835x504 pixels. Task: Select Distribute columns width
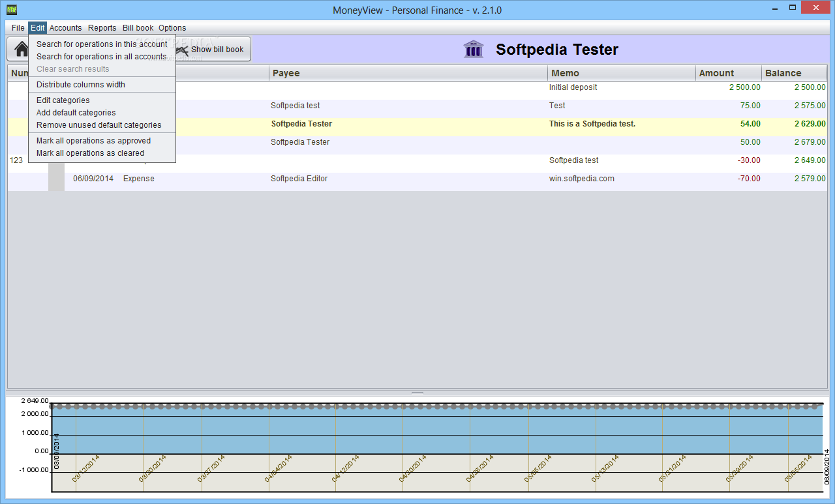click(102, 85)
